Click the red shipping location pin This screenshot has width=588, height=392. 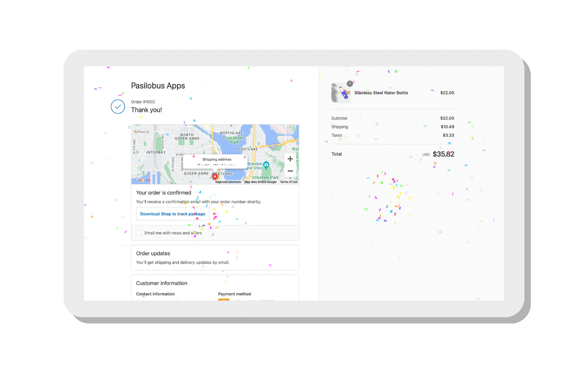215,177
